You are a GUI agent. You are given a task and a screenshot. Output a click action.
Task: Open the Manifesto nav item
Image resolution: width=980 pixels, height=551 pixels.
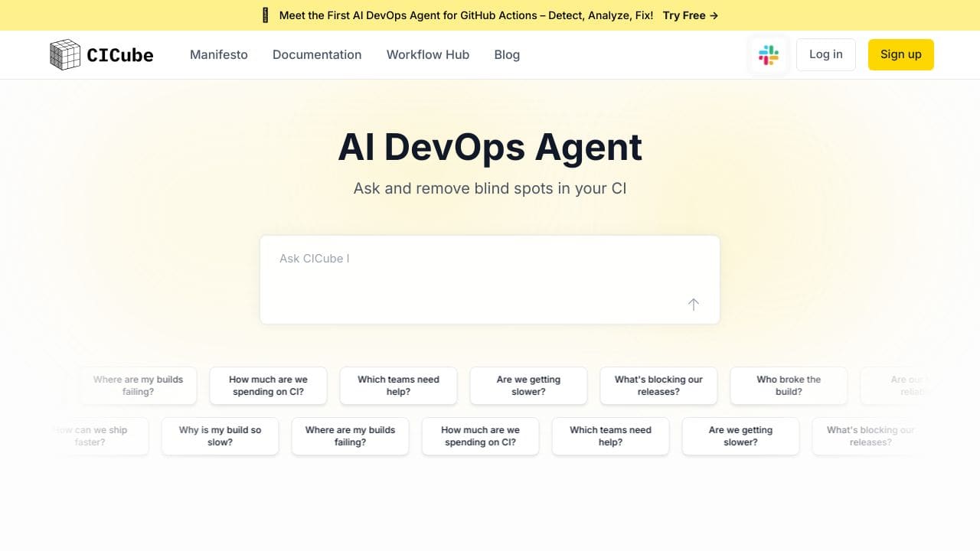click(219, 54)
